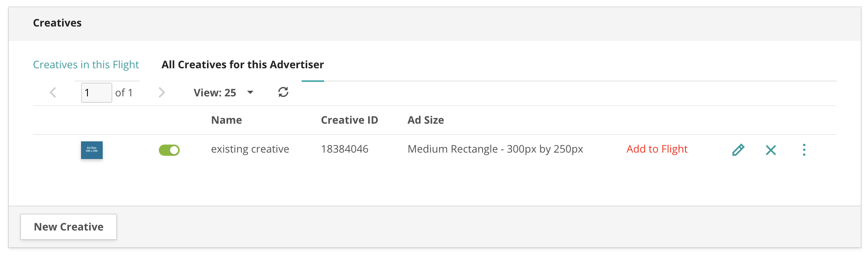Go to previous page of creatives
Viewport: 868px width, 257px height.
(x=53, y=93)
